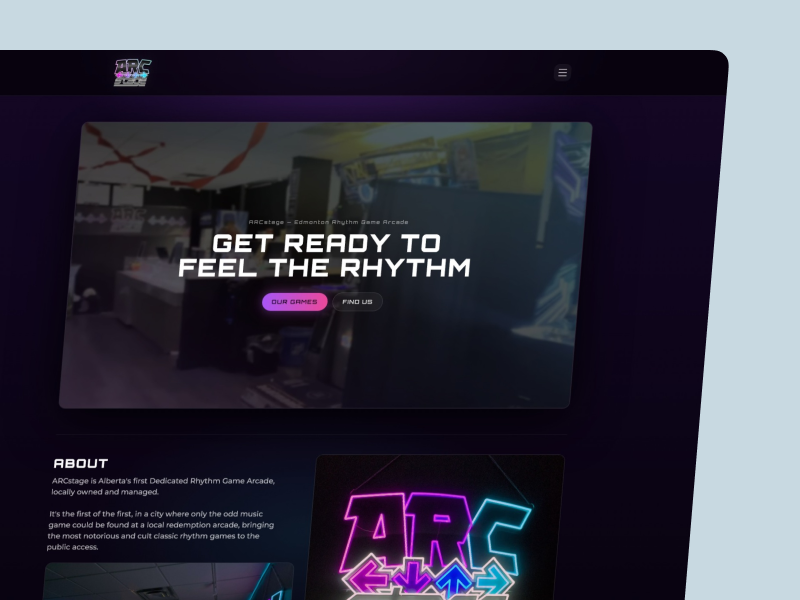Click the 'ARCstage – Edmonton Rhythm Game Arcade' tagline
This screenshot has width=800, height=600.
pos(328,222)
